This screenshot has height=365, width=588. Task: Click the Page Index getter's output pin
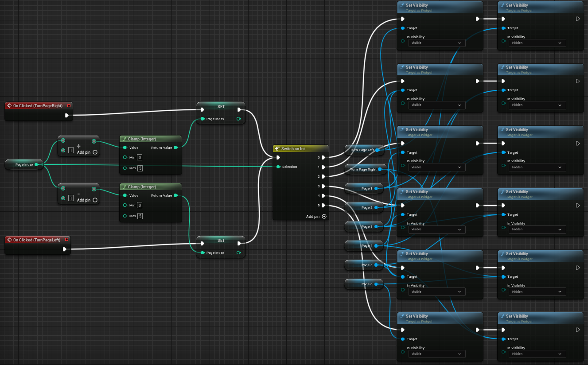click(x=36, y=164)
